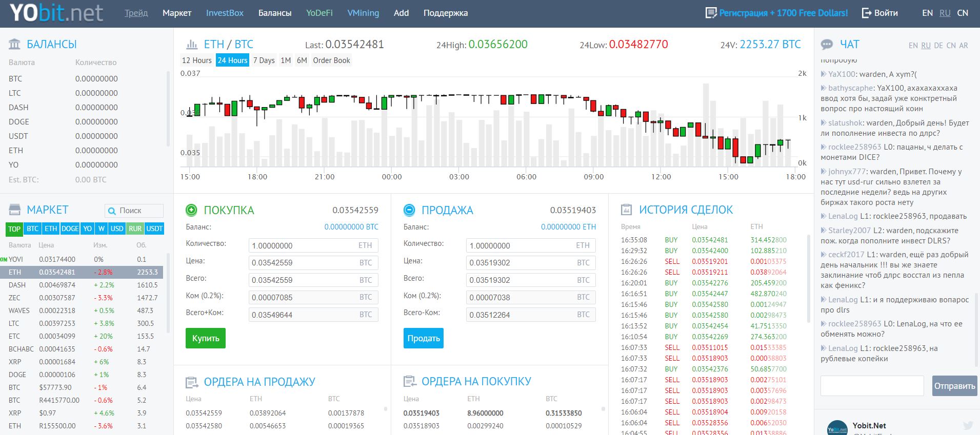Image resolution: width=980 pixels, height=435 pixels.
Task: Select the 7 Days chart range
Action: (x=264, y=60)
